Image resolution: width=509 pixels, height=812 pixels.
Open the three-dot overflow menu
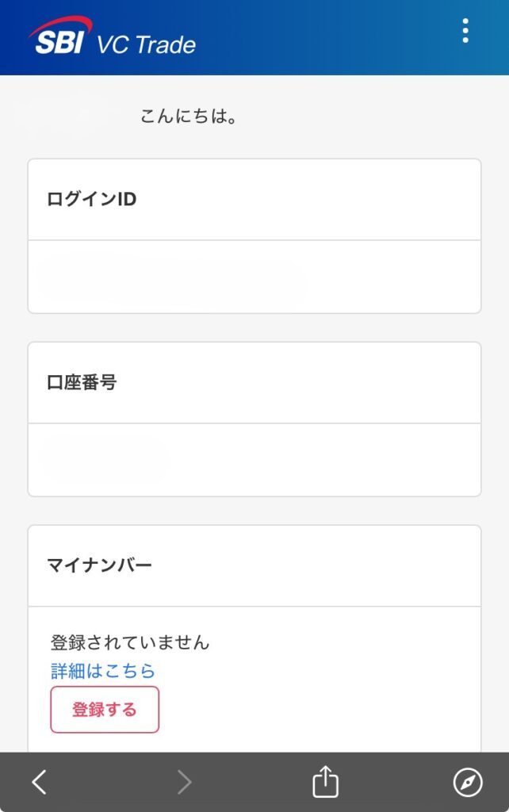click(465, 31)
